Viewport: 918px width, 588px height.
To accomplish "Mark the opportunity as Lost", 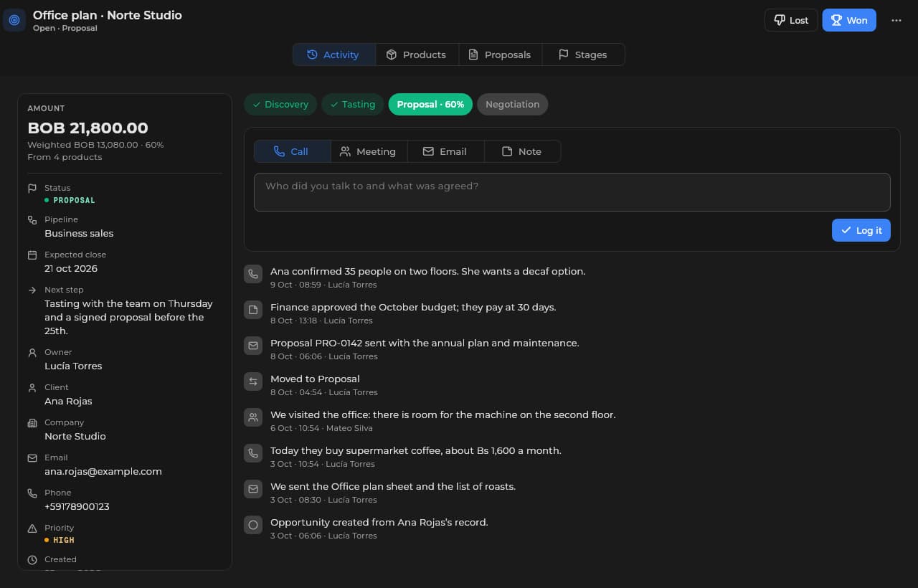I will pos(791,20).
